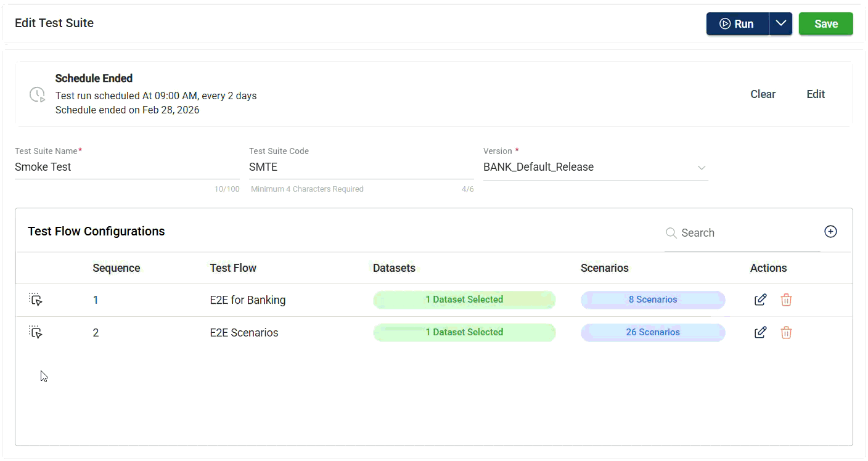
Task: Open the 8 Scenarios badge
Action: (653, 300)
